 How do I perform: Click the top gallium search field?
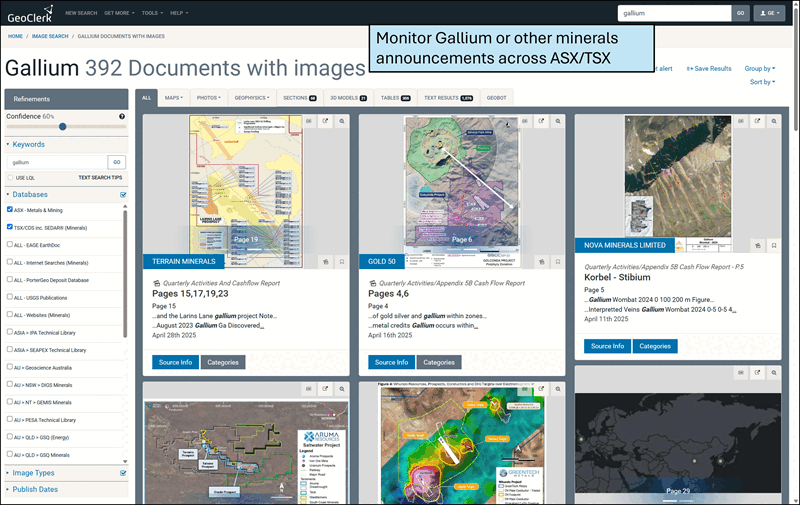point(674,13)
